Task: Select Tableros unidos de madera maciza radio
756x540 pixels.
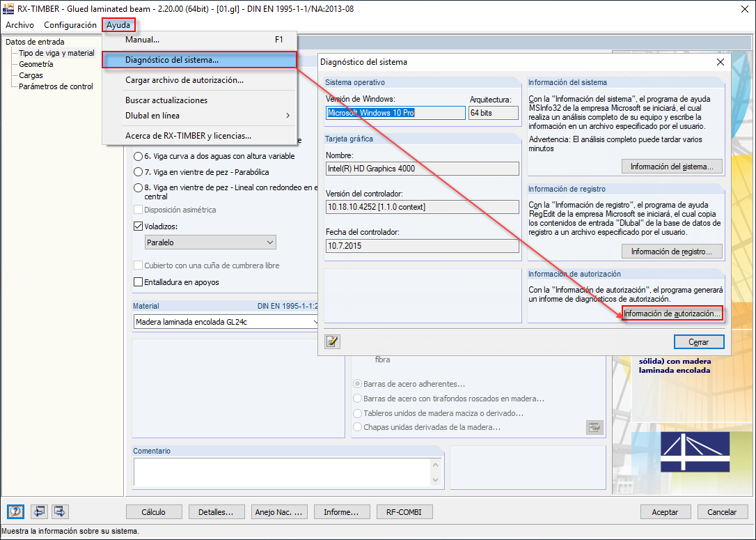Action: pyautogui.click(x=357, y=413)
